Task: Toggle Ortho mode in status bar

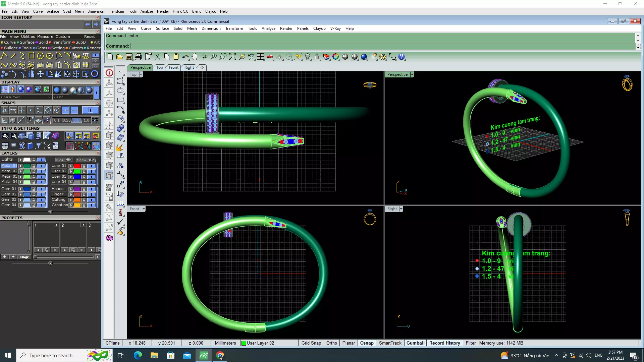Action: (x=331, y=343)
